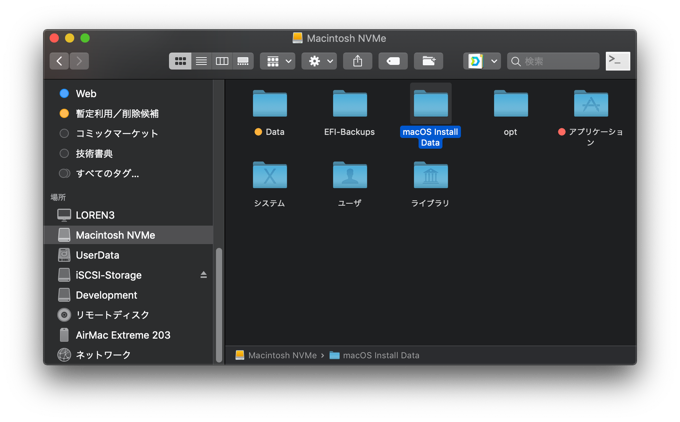680x422 pixels.
Task: Click the New Folder toolbar button
Action: coord(428,61)
